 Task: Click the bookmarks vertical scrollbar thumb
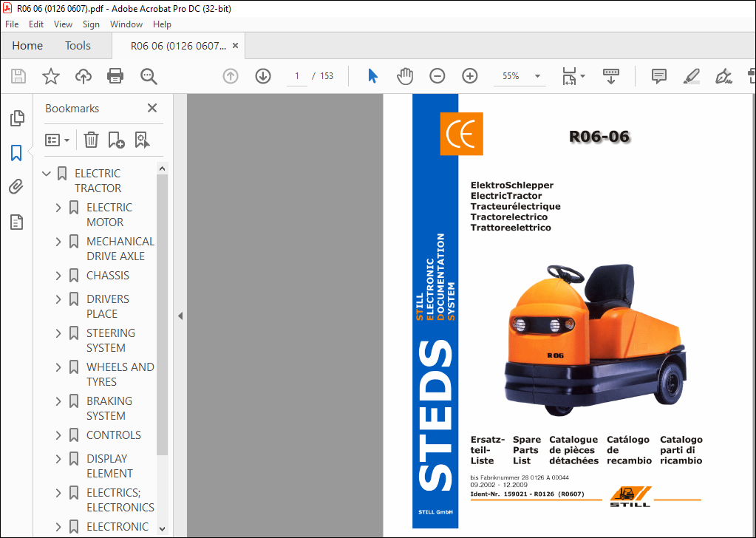pos(162,315)
